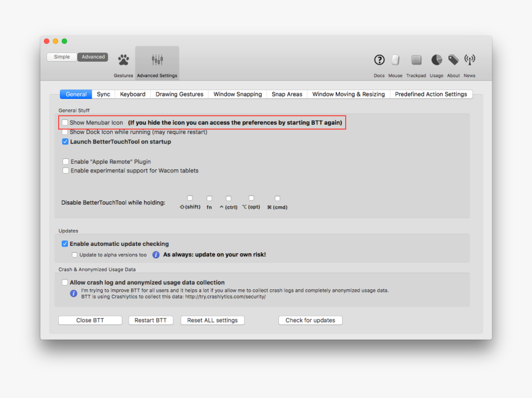The width and height of the screenshot is (532, 398).
Task: Click Reset ALL settings button
Action: point(212,320)
